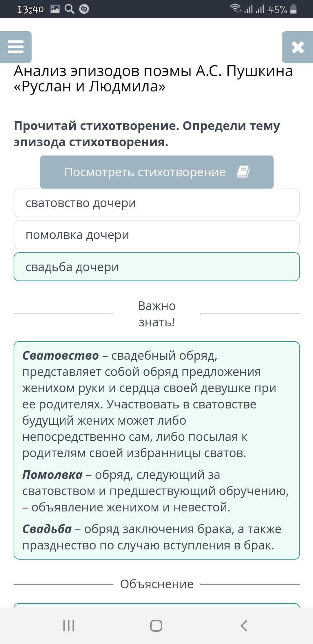Tap the clock showing 13:40

coord(30,10)
